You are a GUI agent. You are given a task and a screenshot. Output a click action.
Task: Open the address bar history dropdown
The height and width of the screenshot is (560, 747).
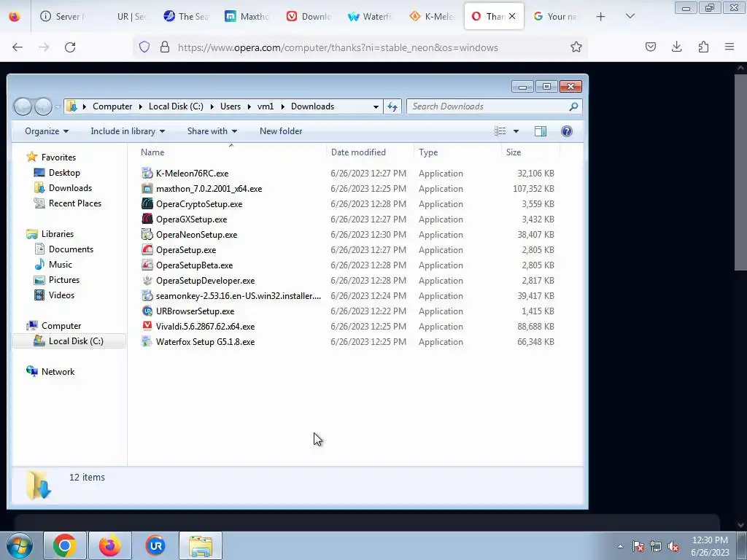tap(376, 106)
